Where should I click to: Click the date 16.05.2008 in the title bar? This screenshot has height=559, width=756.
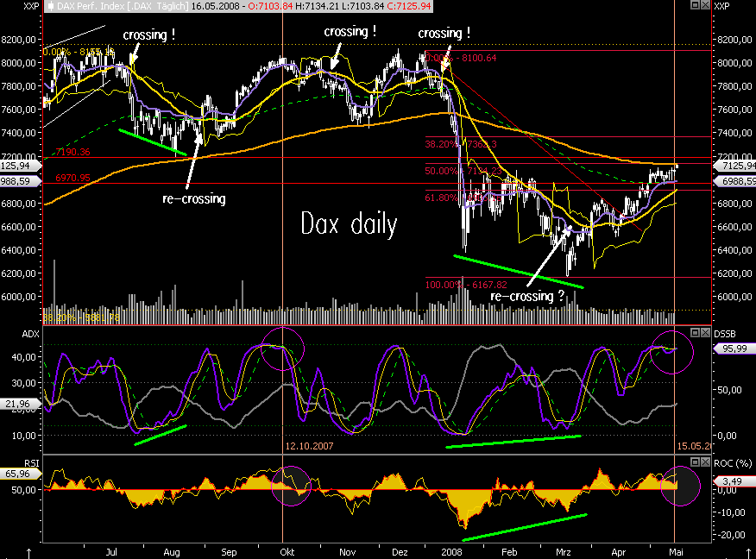(x=214, y=6)
